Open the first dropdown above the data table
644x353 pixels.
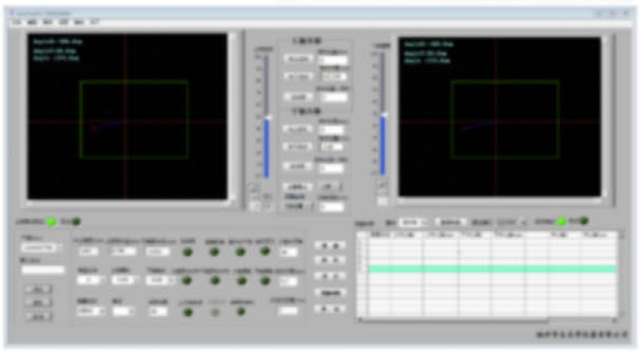411,222
